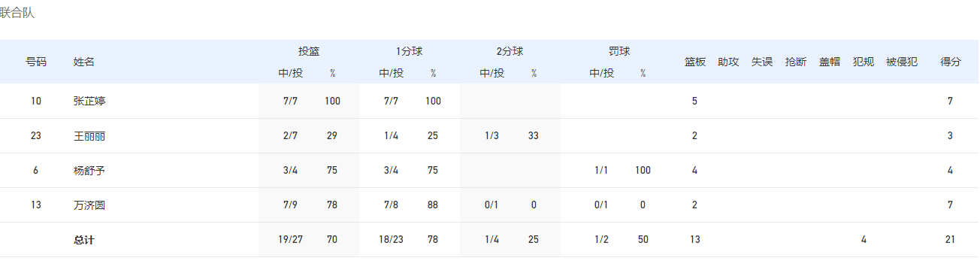Screen dimensions: 980x276
Task: Click 29 percent for 王丽丽 shooting
Action: click(332, 135)
